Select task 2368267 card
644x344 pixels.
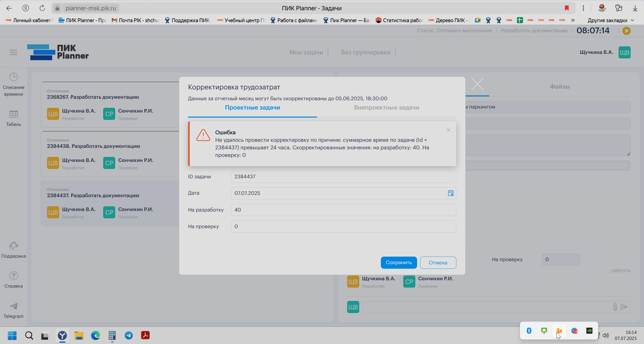110,105
